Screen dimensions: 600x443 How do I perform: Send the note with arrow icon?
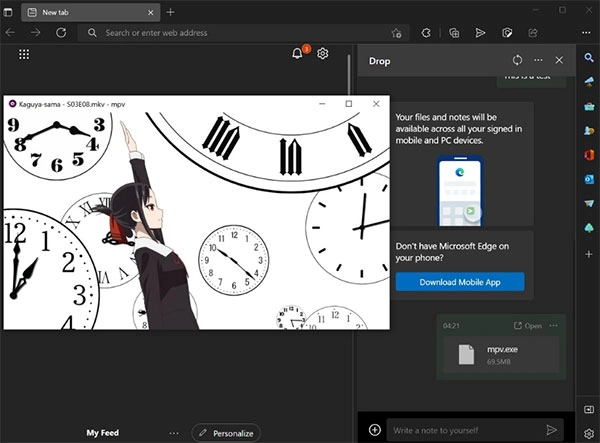point(552,429)
